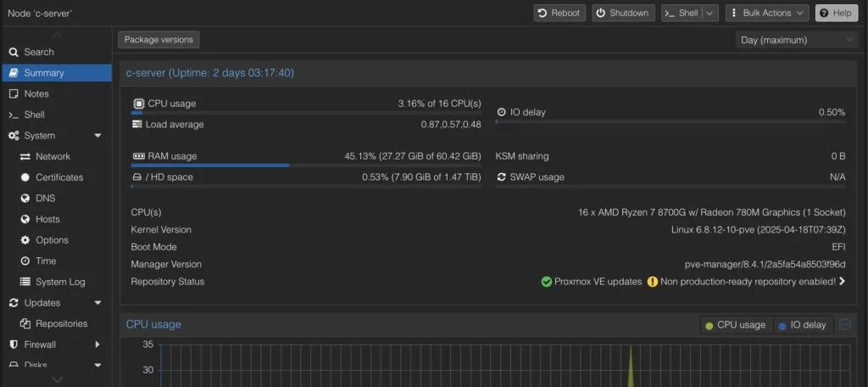Collapse CPU usage chart with minus icon
868x387 pixels.
click(845, 324)
